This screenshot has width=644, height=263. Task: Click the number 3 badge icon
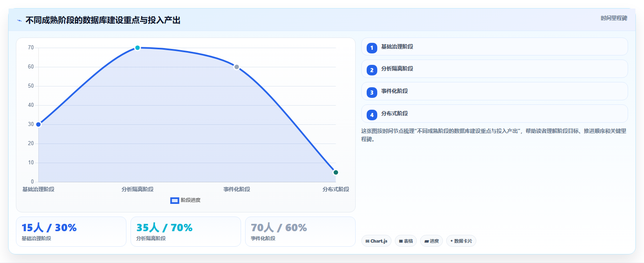[x=372, y=93]
